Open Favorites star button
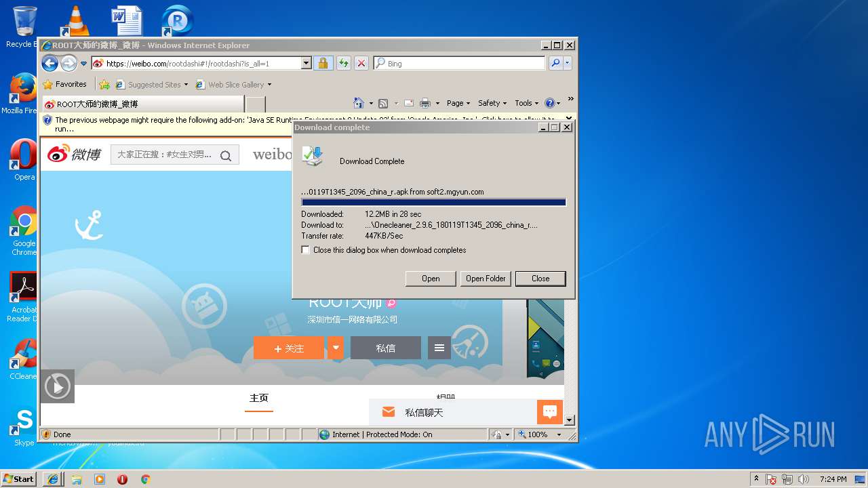 click(x=65, y=84)
